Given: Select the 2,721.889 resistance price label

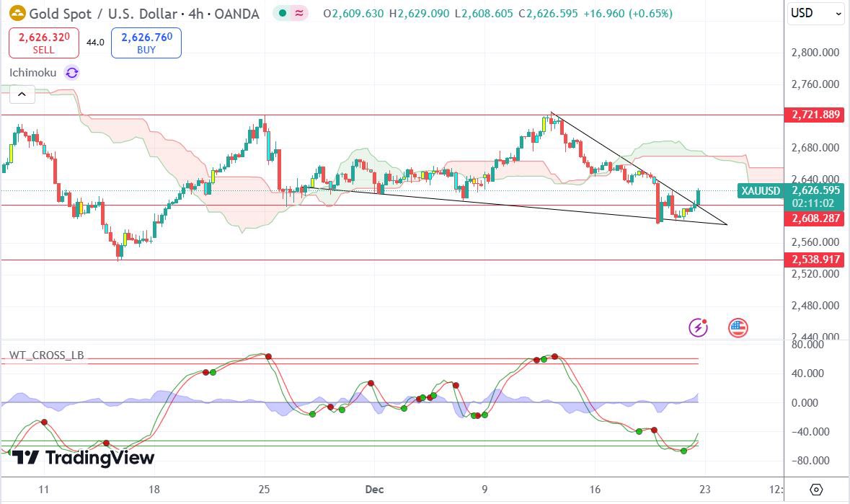Looking at the screenshot, I should click(x=814, y=115).
